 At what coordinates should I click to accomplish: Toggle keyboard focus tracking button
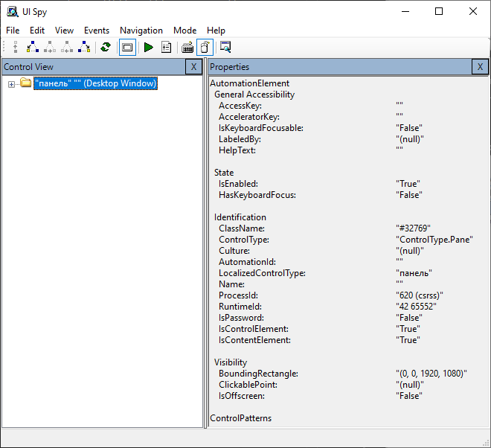[187, 47]
